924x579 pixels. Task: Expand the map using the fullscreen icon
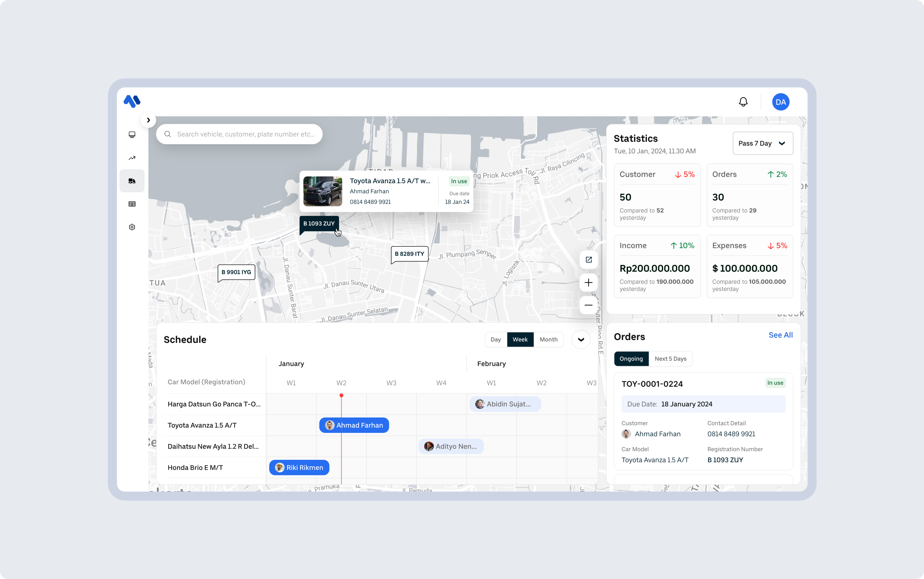coord(588,260)
